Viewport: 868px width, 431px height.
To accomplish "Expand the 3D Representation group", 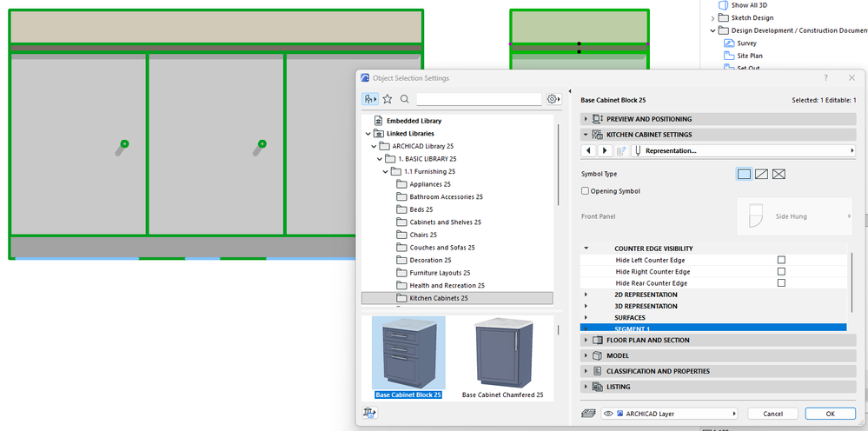I will [586, 307].
